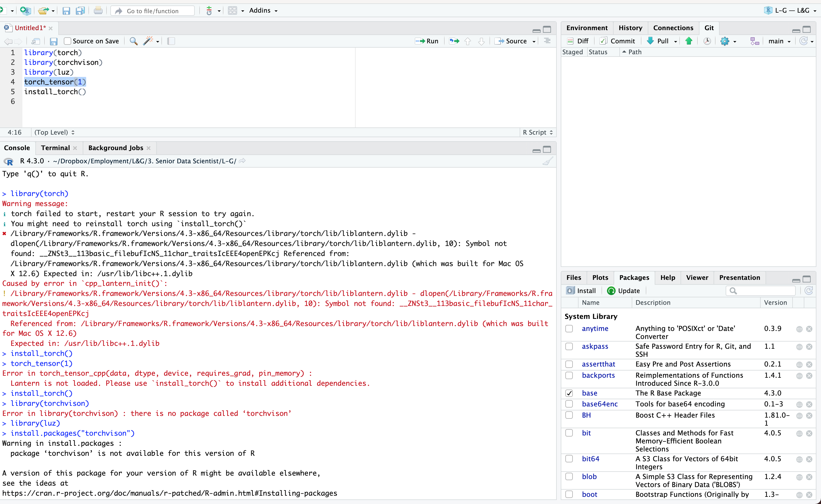Clear the console using the broom icon

[547, 161]
